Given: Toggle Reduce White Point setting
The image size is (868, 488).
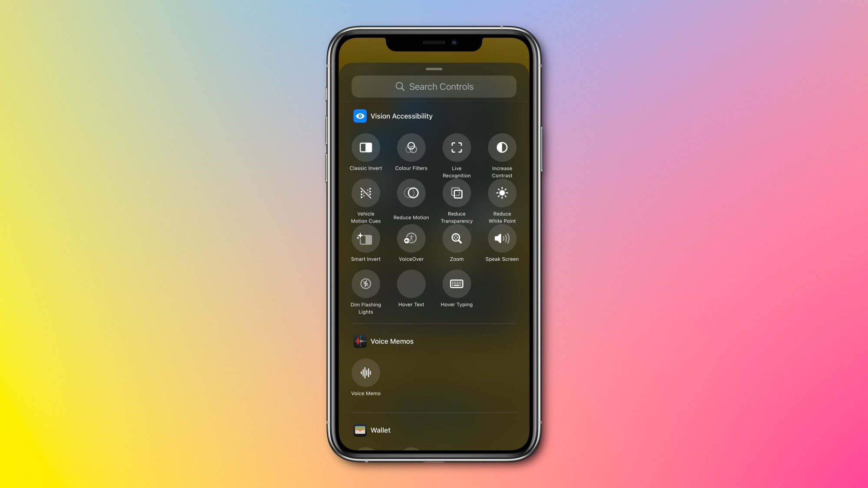Looking at the screenshot, I should tap(502, 193).
